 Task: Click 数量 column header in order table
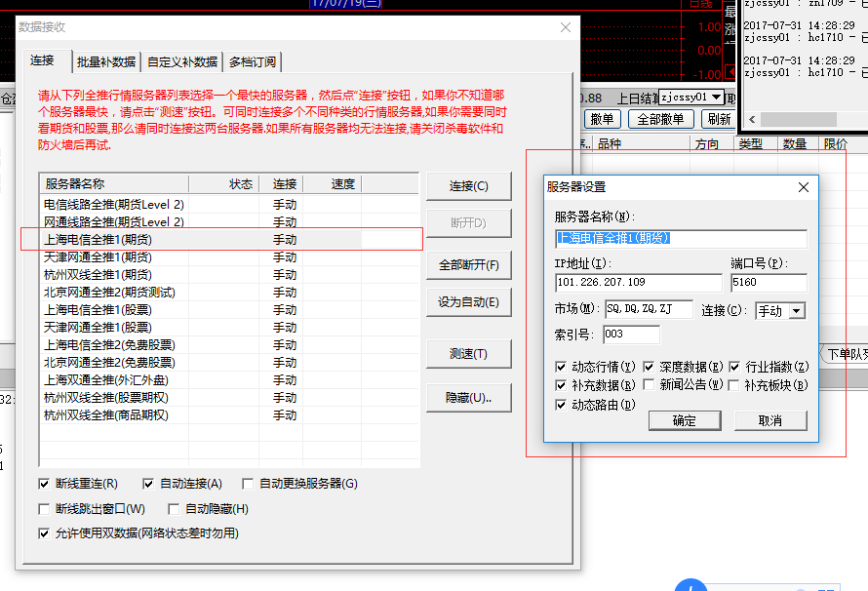(798, 144)
